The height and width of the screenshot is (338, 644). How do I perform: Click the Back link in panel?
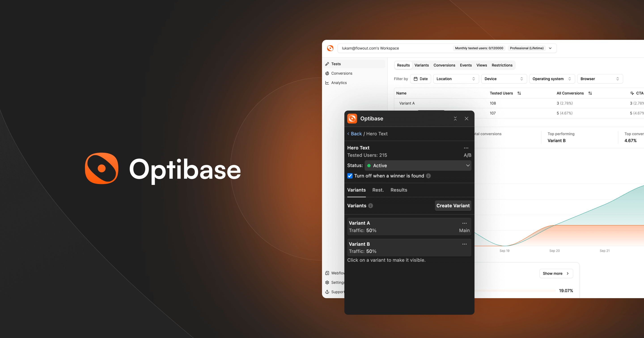tap(356, 134)
